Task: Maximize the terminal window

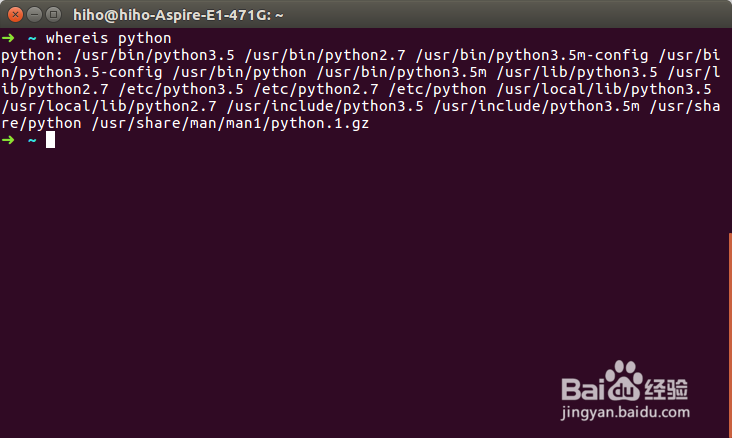Action: coord(52,15)
